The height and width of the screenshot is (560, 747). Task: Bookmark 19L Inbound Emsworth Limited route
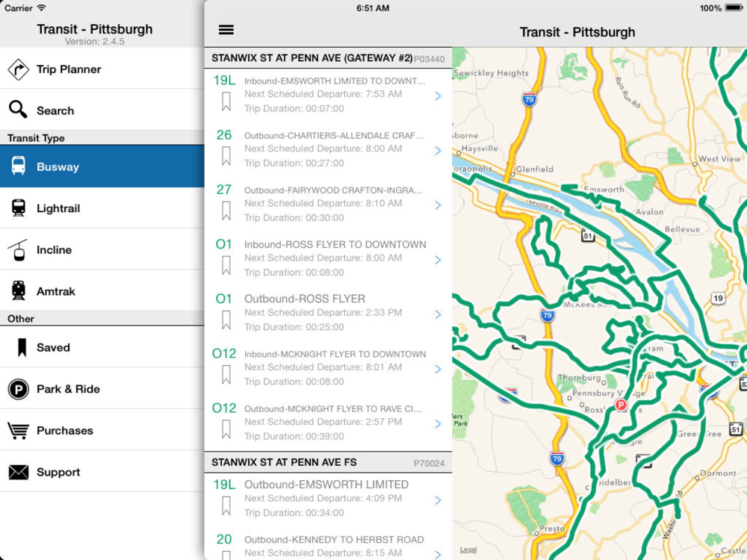[x=226, y=102]
